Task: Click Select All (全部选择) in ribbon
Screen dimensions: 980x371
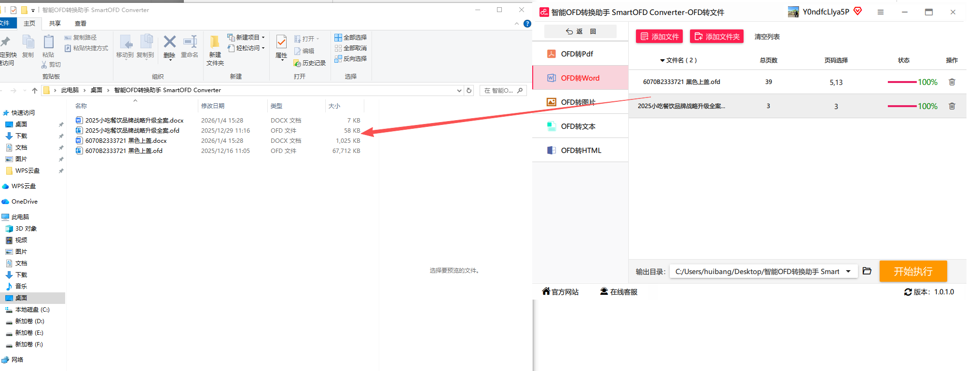Action: tap(351, 38)
